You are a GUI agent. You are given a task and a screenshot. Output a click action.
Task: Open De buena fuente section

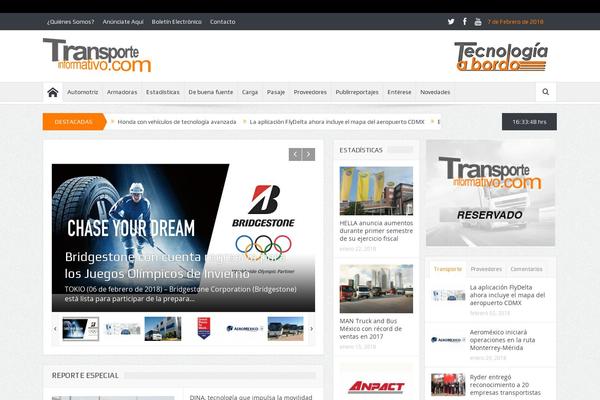point(210,92)
